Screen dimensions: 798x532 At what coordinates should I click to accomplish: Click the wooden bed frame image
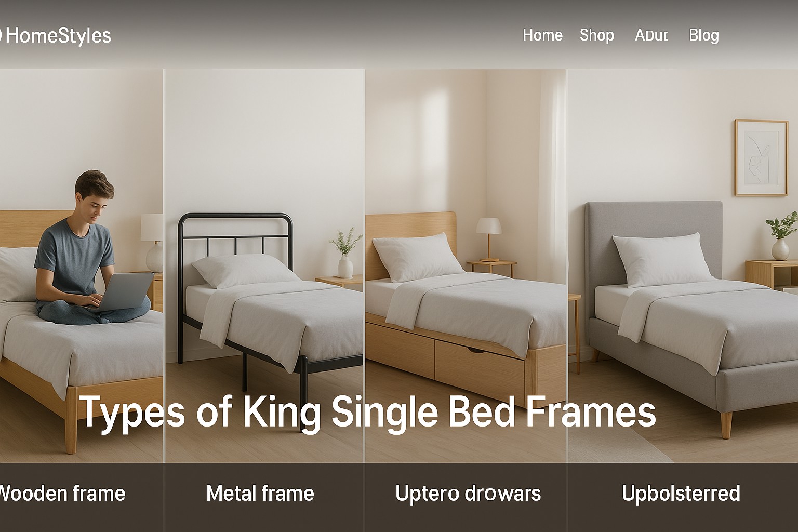[x=82, y=265]
